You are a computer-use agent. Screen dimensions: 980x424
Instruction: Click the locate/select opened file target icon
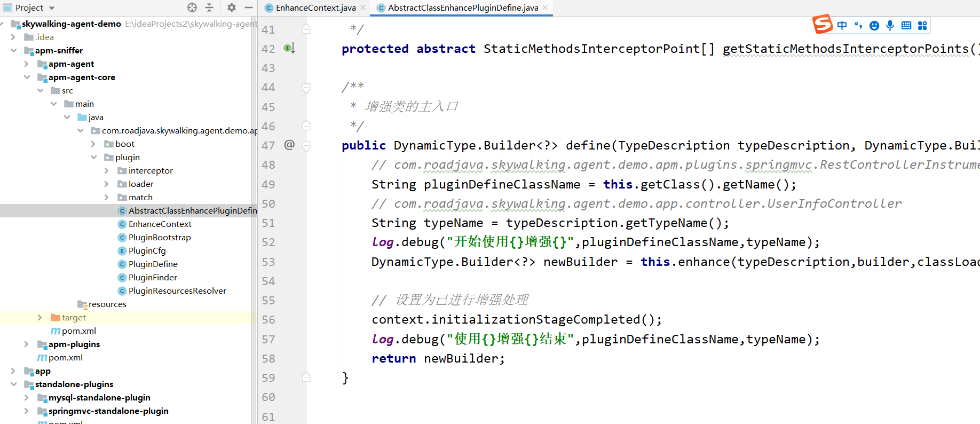coord(192,7)
